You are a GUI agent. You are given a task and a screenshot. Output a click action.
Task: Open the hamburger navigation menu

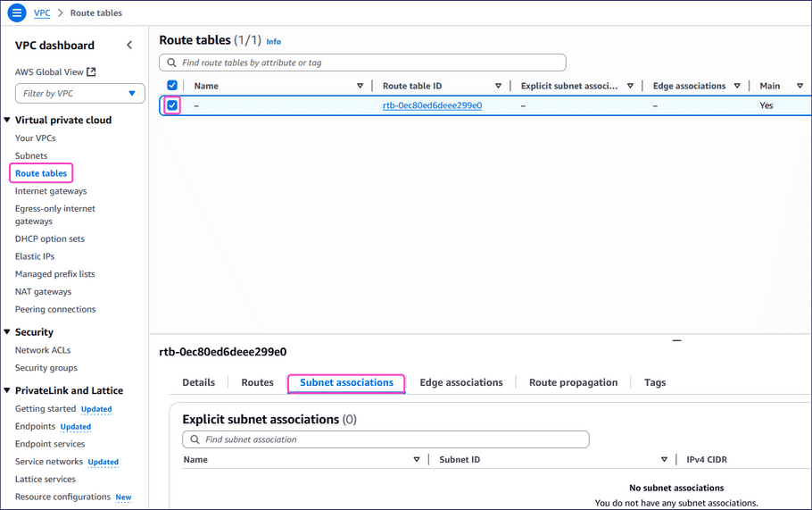(x=17, y=13)
